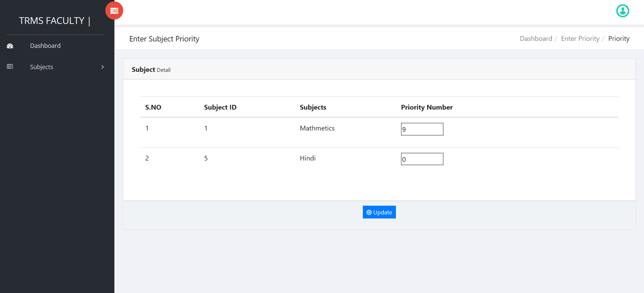644x293 pixels.
Task: Expand the Subjects menu chevron arrow
Action: click(x=103, y=67)
